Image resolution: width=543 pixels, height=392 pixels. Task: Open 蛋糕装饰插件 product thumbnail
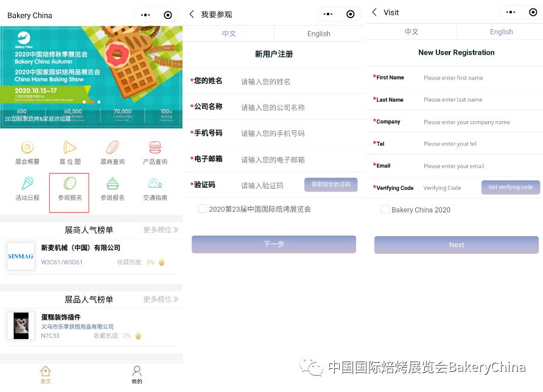point(21,326)
